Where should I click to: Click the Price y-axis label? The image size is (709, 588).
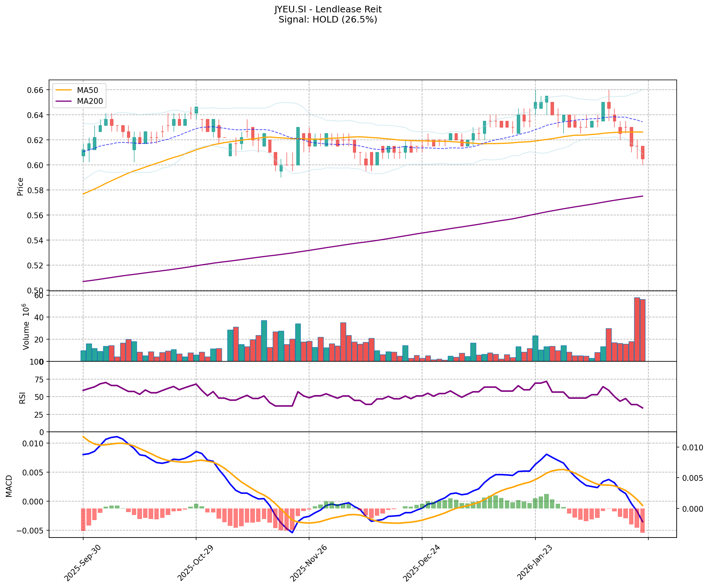20,186
